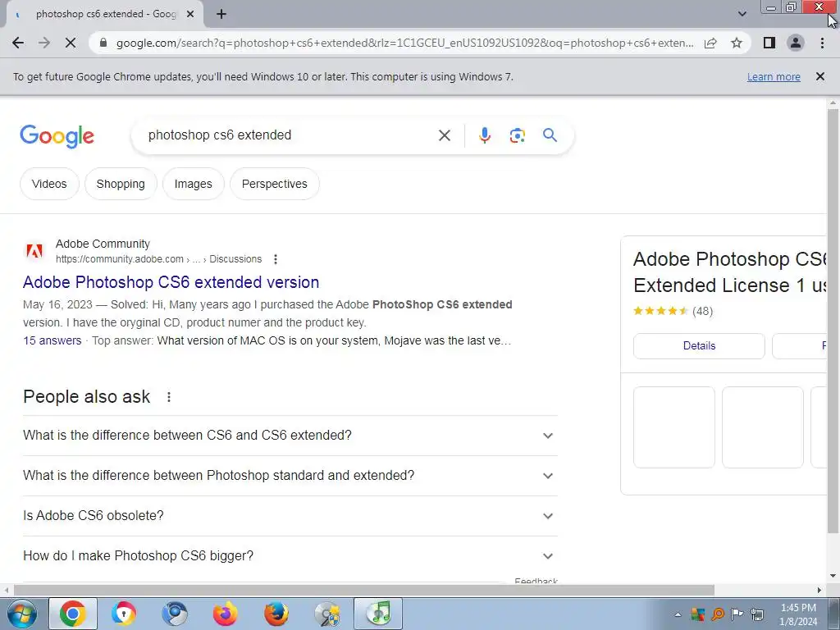840x630 pixels.
Task: Open the Windows Start menu
Action: pos(21,614)
